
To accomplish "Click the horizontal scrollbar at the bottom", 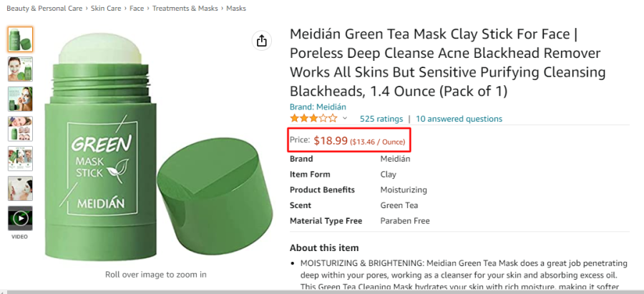I will pos(322,292).
